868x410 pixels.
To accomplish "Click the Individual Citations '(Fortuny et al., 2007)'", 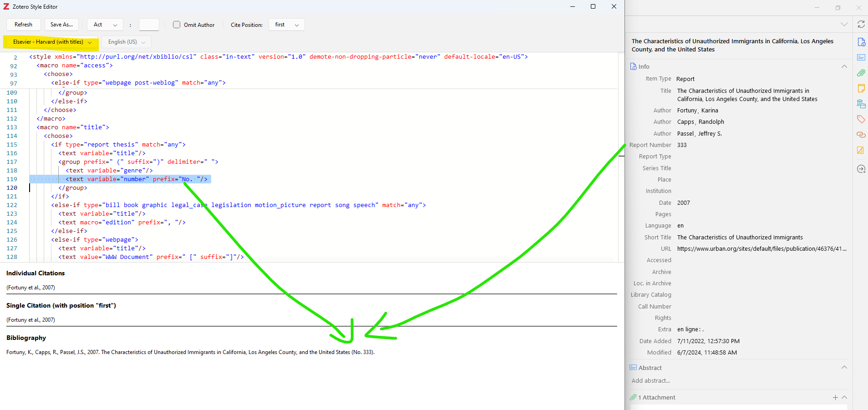I will (x=30, y=288).
